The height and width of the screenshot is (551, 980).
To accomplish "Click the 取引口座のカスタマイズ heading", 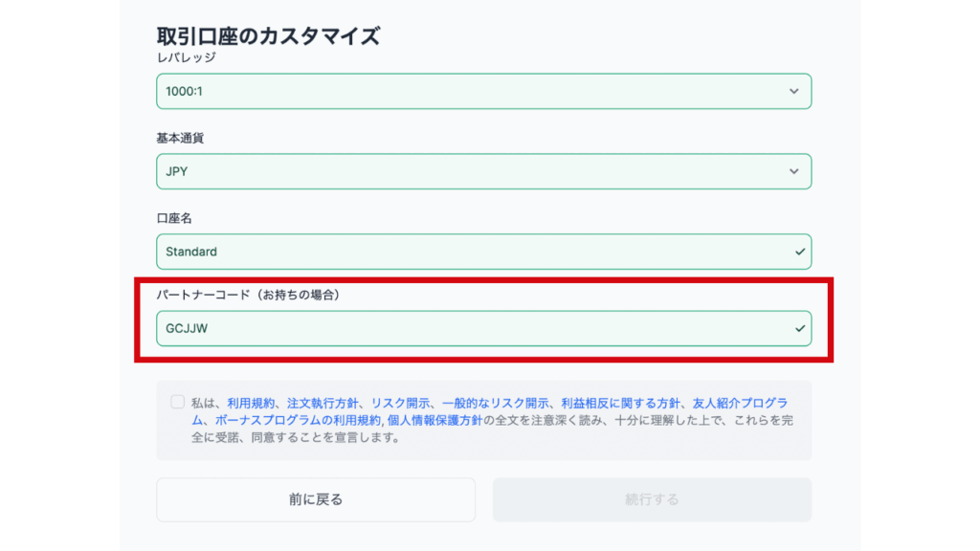I will tap(268, 36).
